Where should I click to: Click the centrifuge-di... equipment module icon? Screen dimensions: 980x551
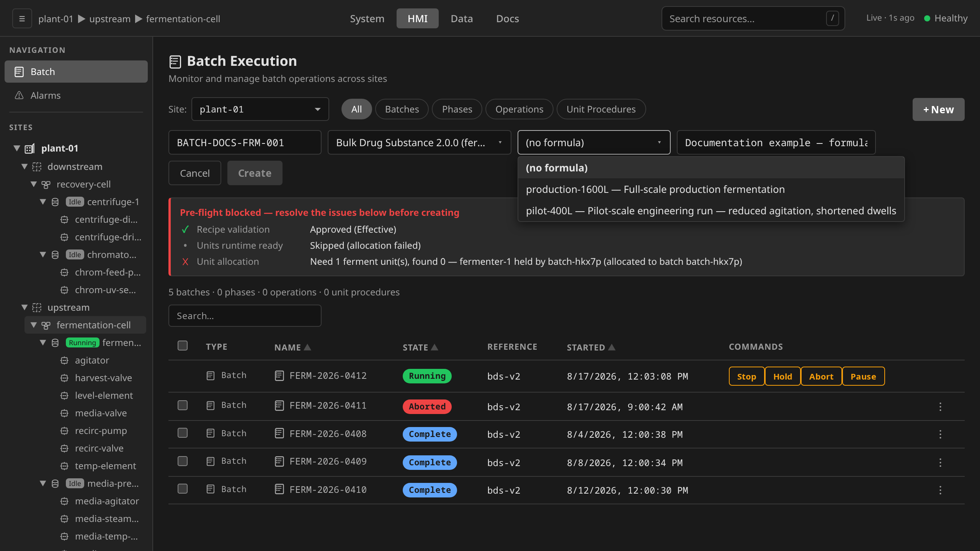coord(64,220)
